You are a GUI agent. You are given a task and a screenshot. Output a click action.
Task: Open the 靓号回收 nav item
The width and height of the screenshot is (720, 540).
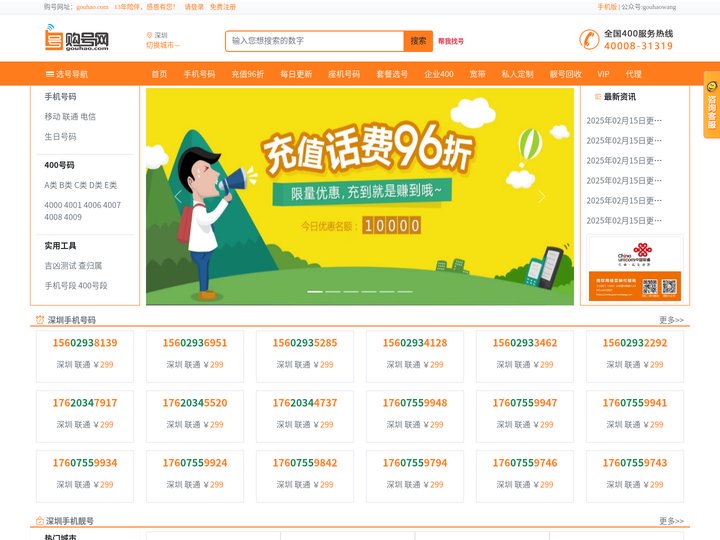tap(565, 74)
